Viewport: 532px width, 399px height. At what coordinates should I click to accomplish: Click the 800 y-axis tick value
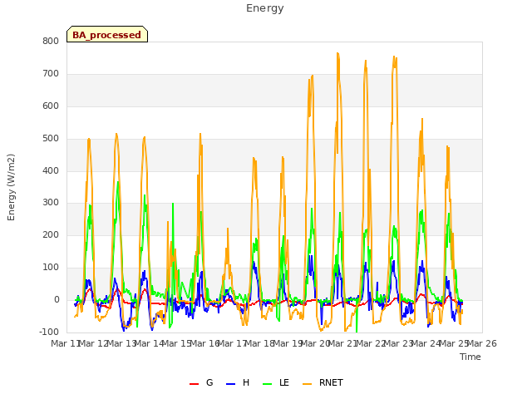tap(51, 41)
